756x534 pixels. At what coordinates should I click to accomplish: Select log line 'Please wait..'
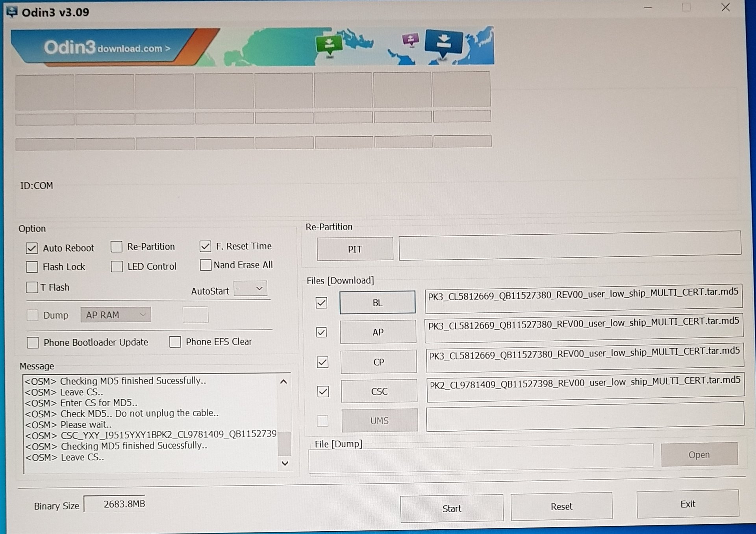[69, 425]
